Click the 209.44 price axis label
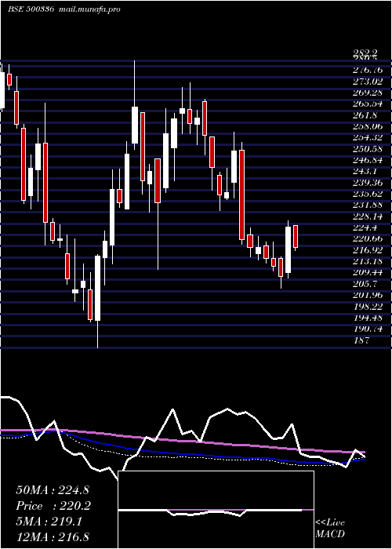The image size is (392, 549). (x=368, y=272)
